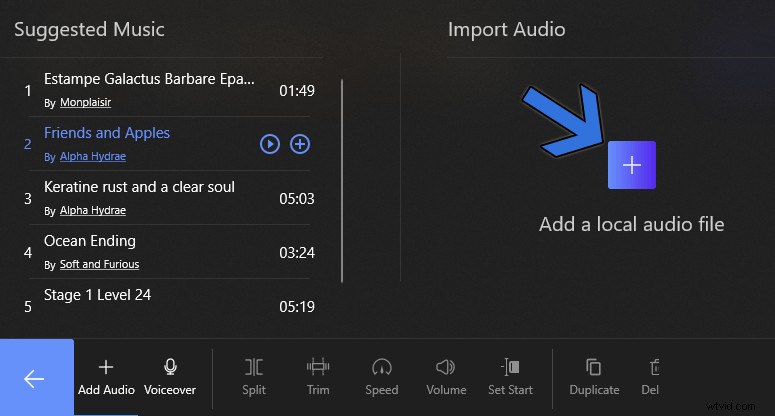The height and width of the screenshot is (416, 775).
Task: Select Keratine rust and a clear soul
Action: pos(139,187)
